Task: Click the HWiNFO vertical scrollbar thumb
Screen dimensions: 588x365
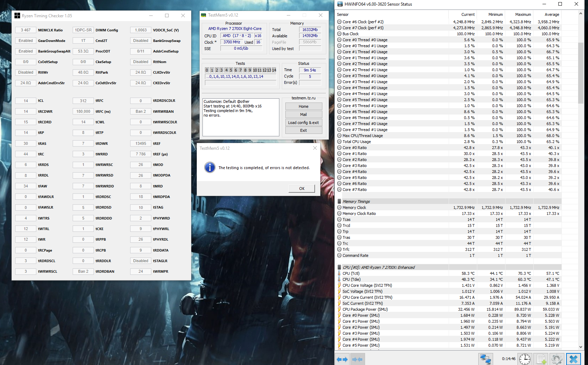Action: (x=581, y=73)
